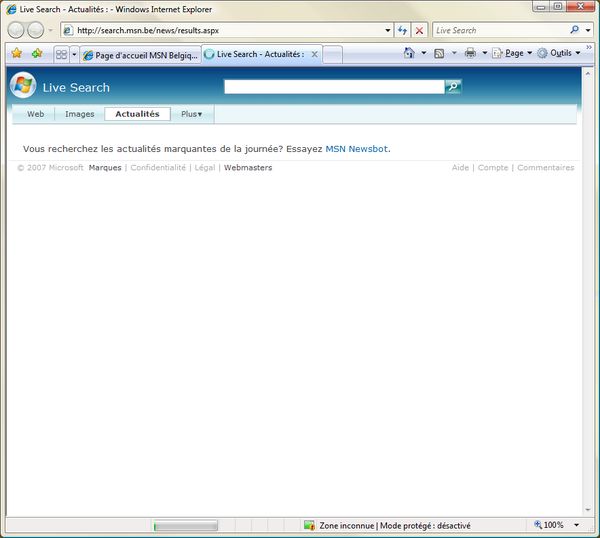Viewport: 600px width, 538px height.
Task: Open the Quick Tabs dropdown arrow
Action: tap(73, 55)
